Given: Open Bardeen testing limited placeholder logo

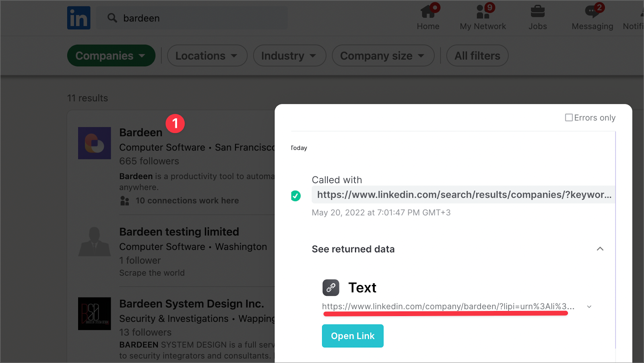Looking at the screenshot, I should point(95,241).
